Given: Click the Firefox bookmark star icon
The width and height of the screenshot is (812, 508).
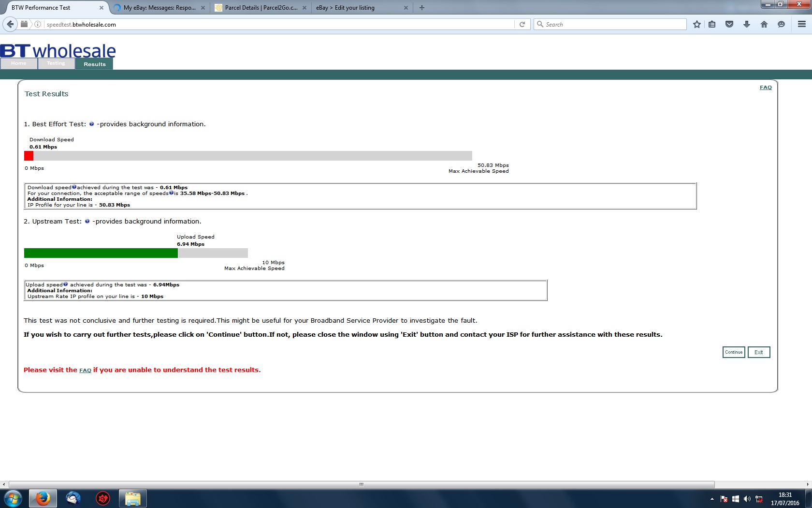Looking at the screenshot, I should 696,24.
